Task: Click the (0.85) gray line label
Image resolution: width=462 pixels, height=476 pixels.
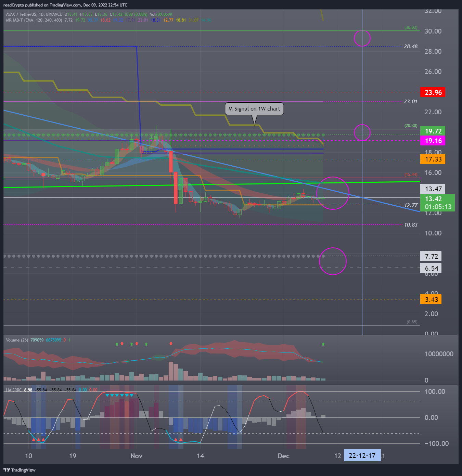Action: coord(412,322)
